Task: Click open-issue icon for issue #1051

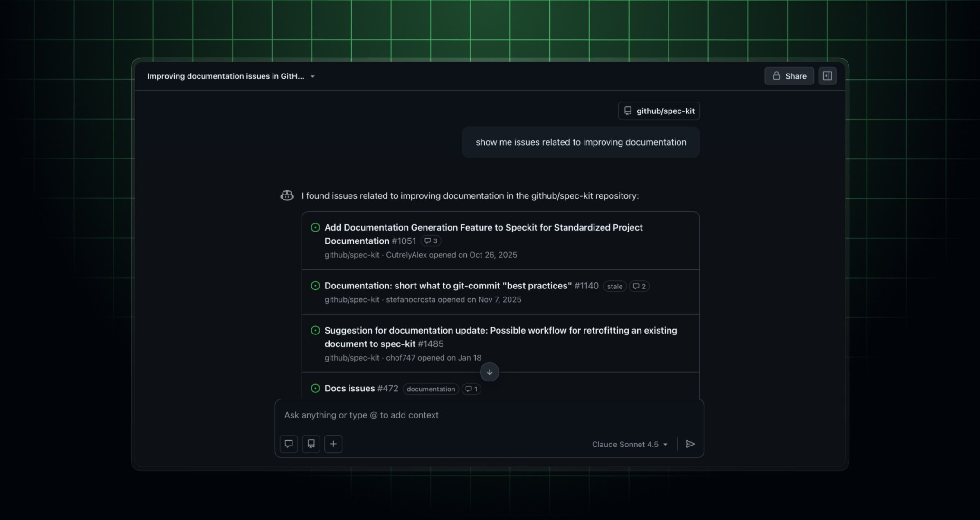Action: pos(315,227)
